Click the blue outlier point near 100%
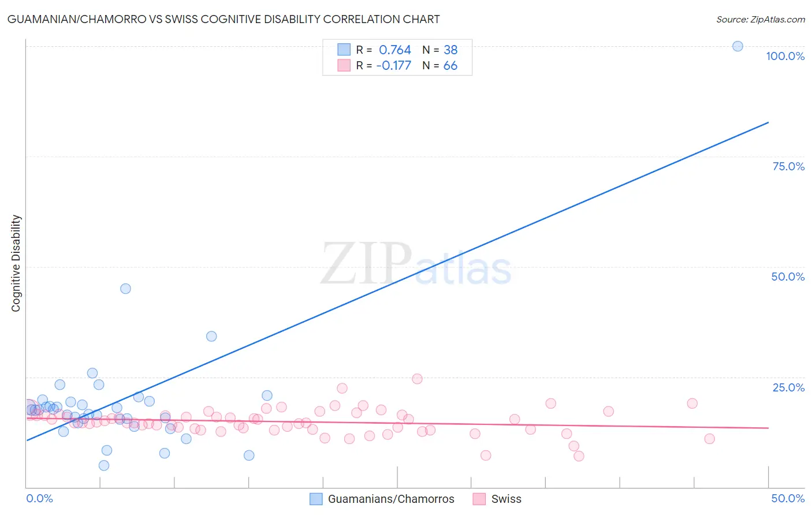812x515 pixels. tap(737, 46)
